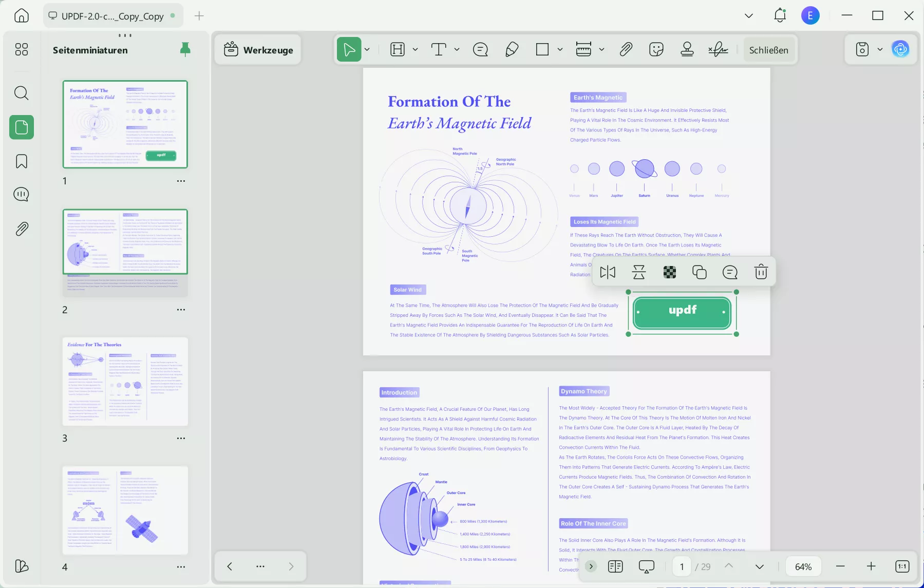Open options menu for page 2
924x588 pixels.
(x=181, y=310)
